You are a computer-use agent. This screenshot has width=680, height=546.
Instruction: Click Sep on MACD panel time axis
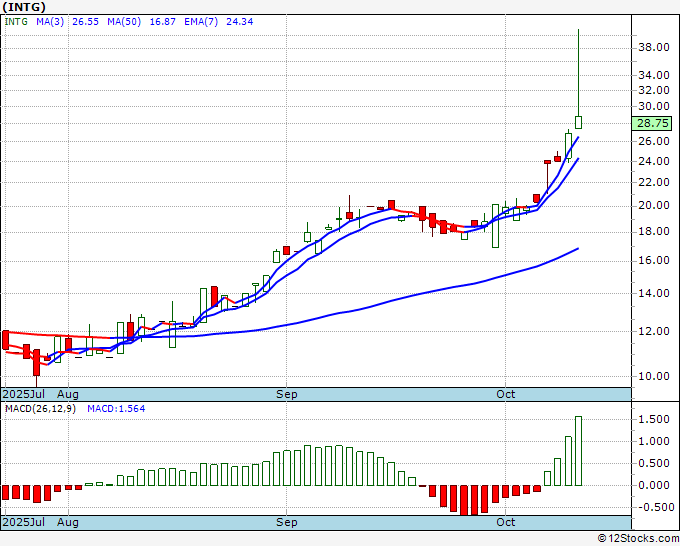pos(287,522)
